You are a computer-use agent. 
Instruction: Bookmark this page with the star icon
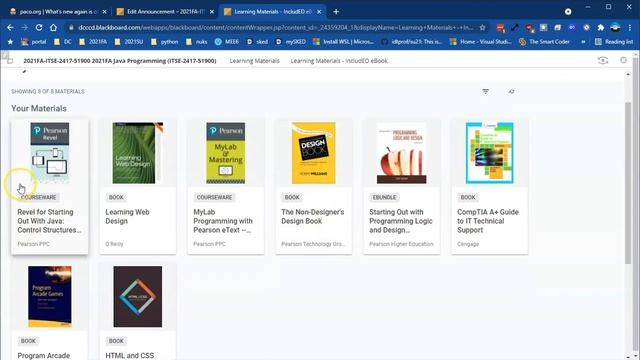(482, 27)
